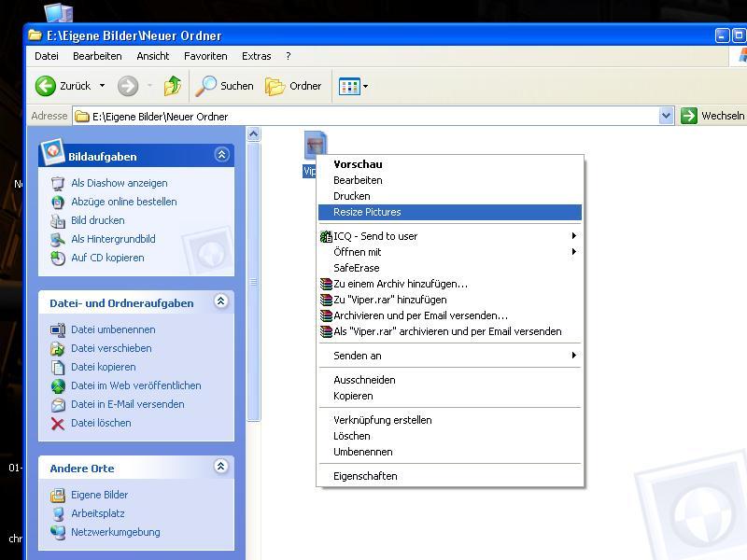
Task: Click the Auf CD kopieren icon
Action: click(x=58, y=258)
